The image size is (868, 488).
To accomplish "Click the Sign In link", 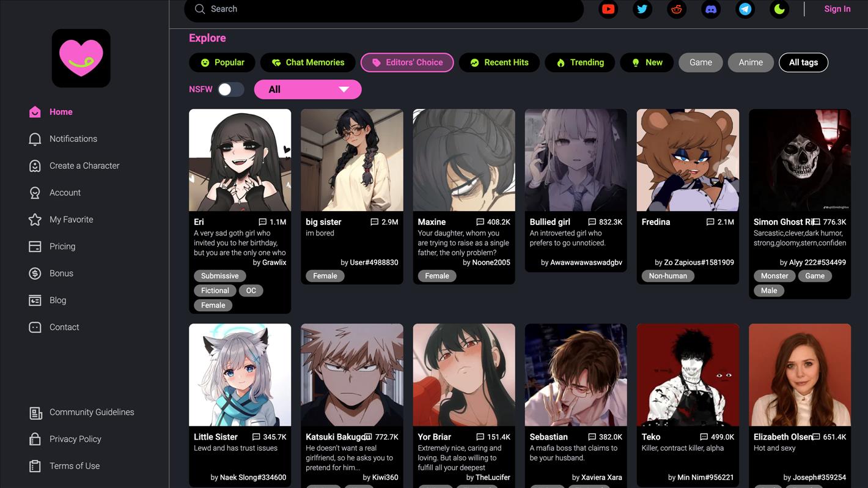I will tap(837, 9).
